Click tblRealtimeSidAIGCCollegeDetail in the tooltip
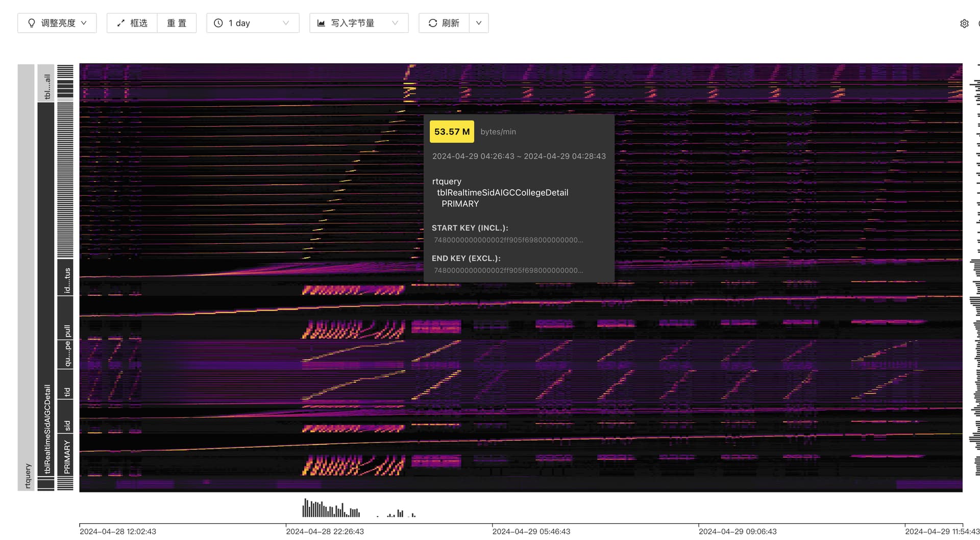The width and height of the screenshot is (980, 540). tap(502, 193)
